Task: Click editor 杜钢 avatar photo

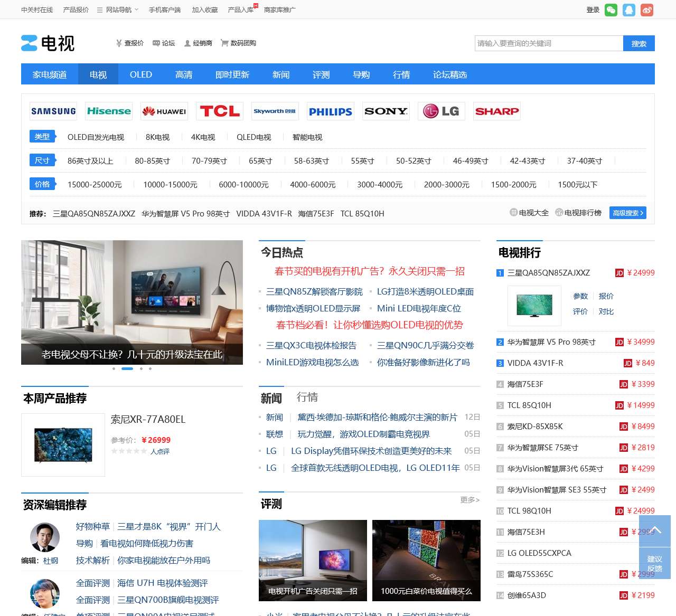Action: pyautogui.click(x=45, y=537)
